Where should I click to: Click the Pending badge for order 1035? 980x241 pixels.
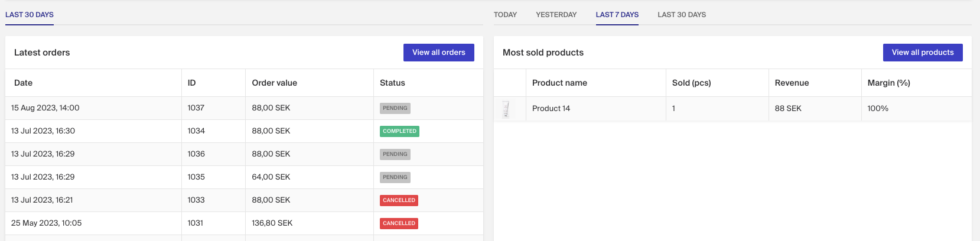click(x=395, y=177)
